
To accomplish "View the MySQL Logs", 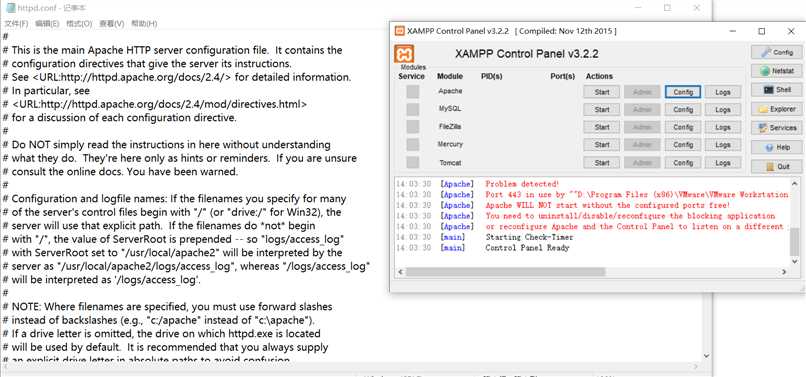I will (723, 110).
